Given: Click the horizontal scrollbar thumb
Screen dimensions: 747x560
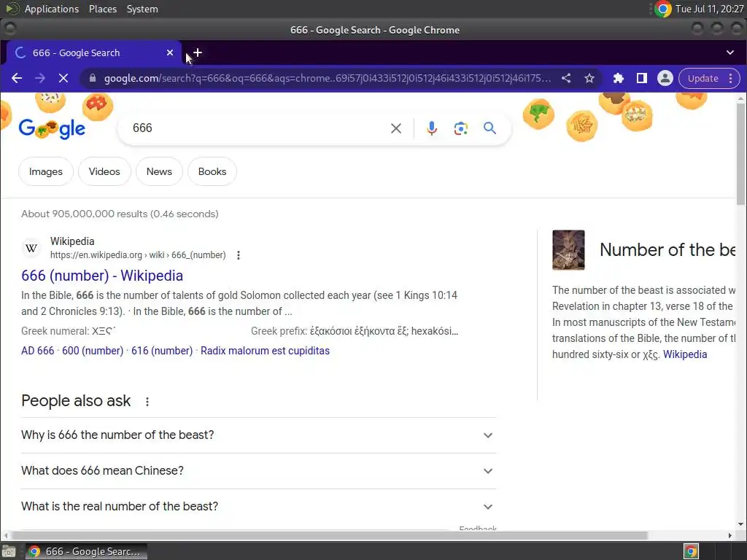Looking at the screenshot, I should pos(329,535).
